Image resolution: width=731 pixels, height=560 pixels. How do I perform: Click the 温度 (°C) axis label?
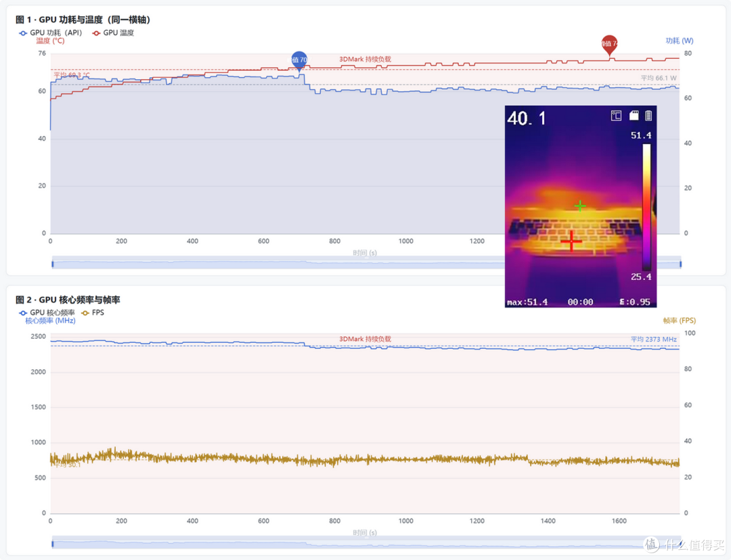[50, 41]
